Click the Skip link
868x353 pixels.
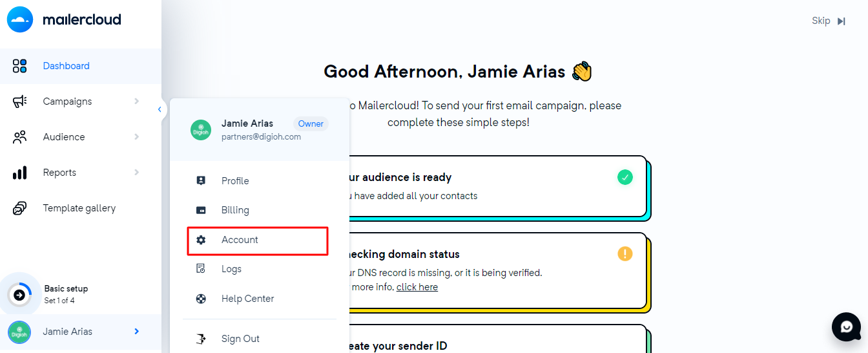click(821, 21)
